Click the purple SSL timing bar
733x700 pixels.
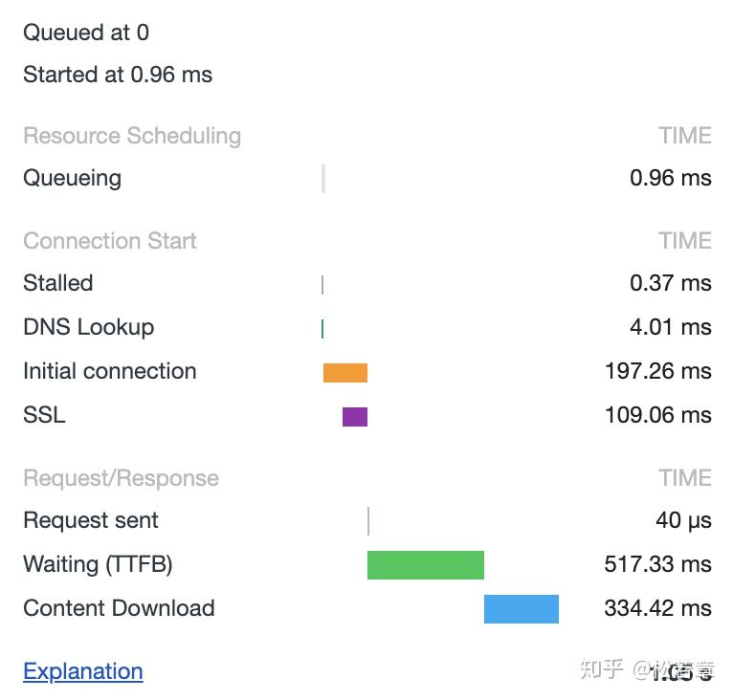click(355, 417)
